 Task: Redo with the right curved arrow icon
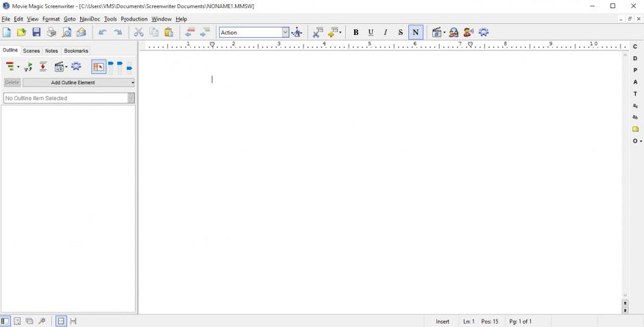(118, 32)
